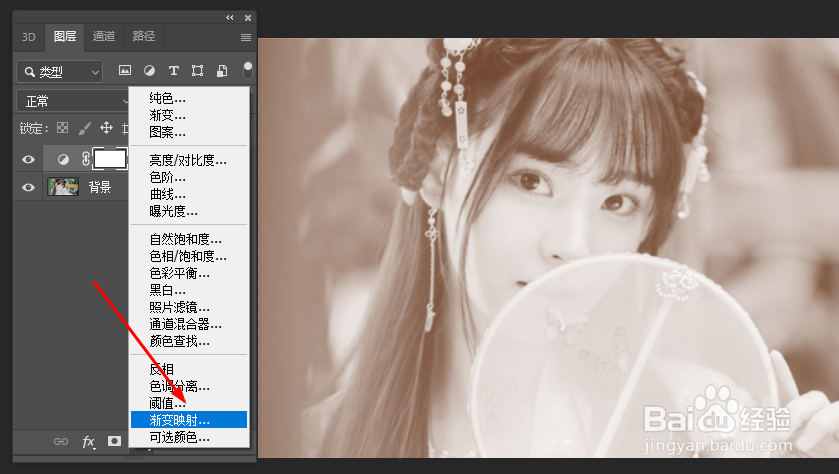Select the 背景 layer thumbnail
This screenshot has height=474, width=839.
click(63, 187)
